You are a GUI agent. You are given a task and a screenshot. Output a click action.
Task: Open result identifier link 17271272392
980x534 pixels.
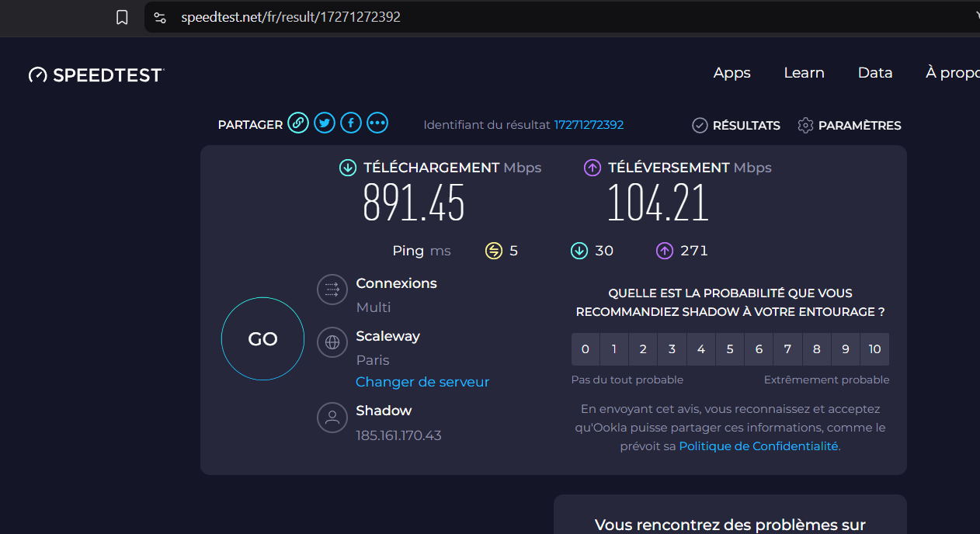click(x=589, y=125)
